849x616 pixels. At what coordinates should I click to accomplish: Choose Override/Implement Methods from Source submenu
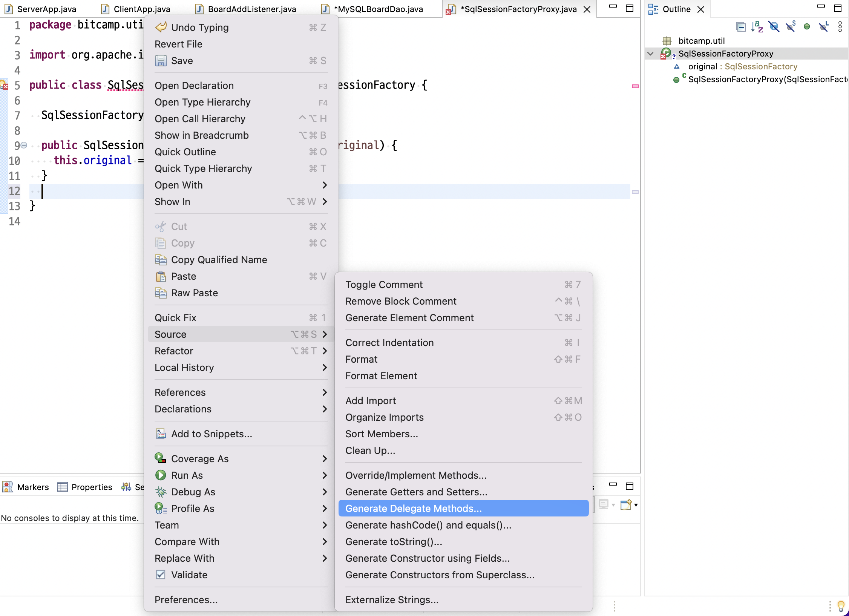pyautogui.click(x=416, y=475)
